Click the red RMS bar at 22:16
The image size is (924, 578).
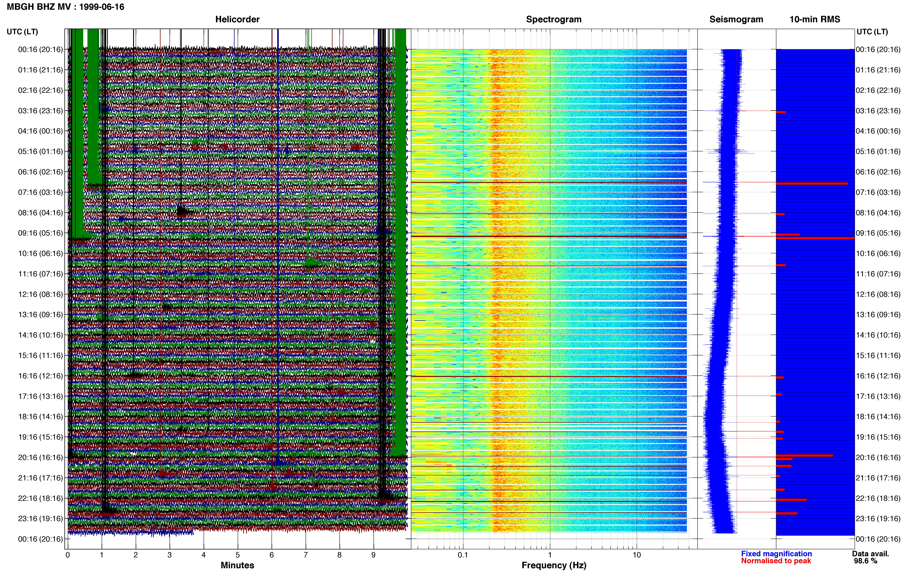pos(791,500)
